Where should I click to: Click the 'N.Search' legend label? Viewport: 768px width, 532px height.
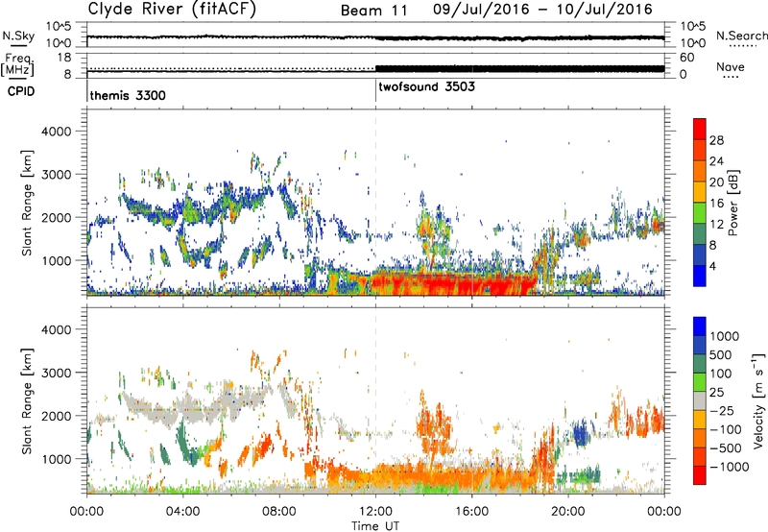pos(741,36)
